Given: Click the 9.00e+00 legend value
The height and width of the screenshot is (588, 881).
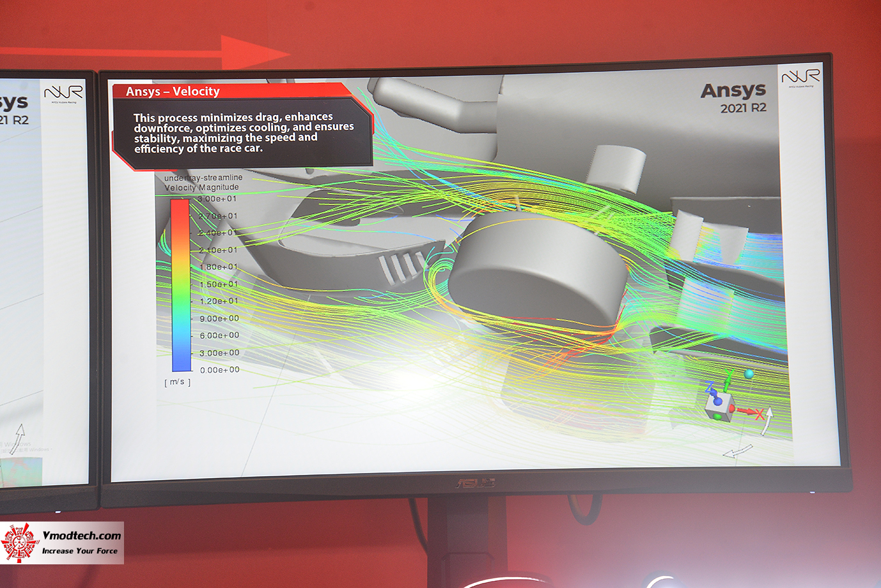Looking at the screenshot, I should pyautogui.click(x=219, y=318).
